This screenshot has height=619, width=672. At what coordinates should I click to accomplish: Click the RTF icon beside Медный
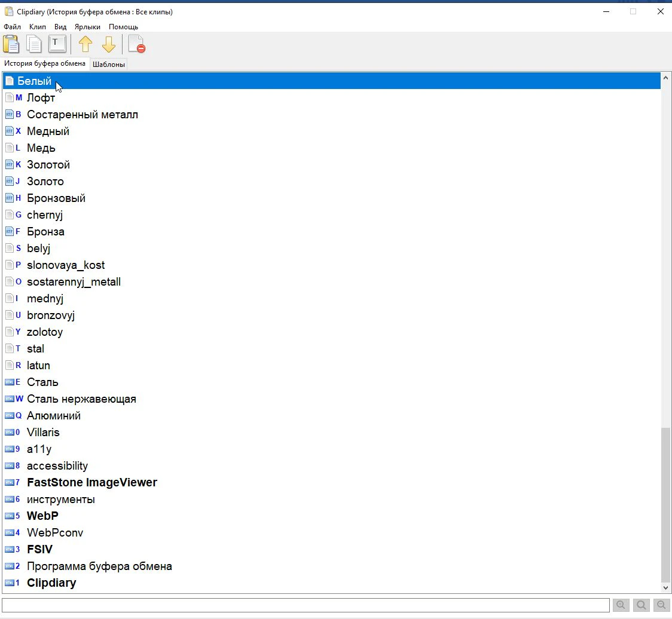pos(10,131)
